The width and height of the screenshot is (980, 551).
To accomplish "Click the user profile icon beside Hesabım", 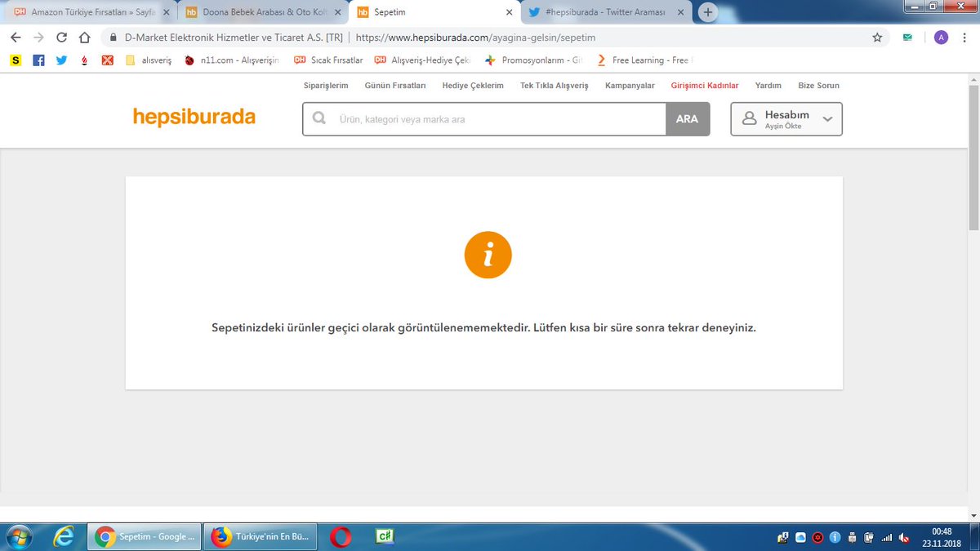I will pos(749,119).
